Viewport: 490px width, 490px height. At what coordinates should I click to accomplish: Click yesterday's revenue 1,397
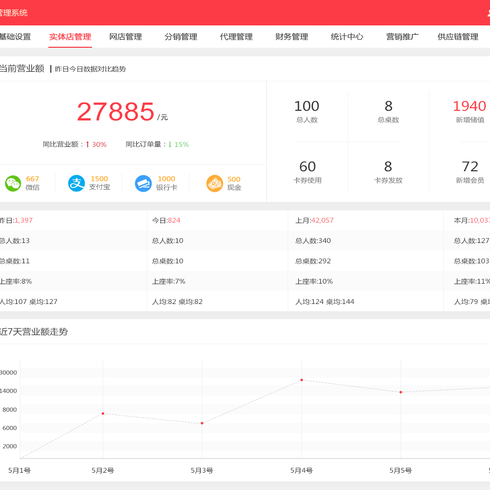pyautogui.click(x=23, y=220)
